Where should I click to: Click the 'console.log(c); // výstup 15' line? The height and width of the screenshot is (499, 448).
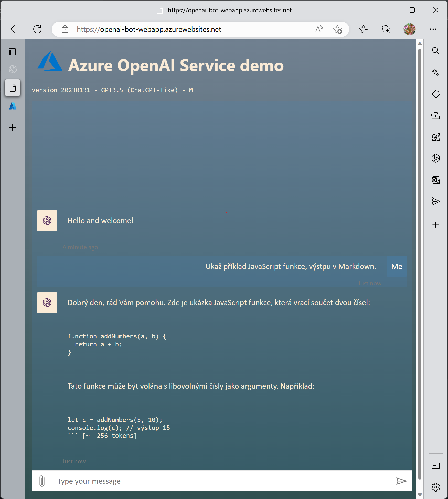(119, 428)
